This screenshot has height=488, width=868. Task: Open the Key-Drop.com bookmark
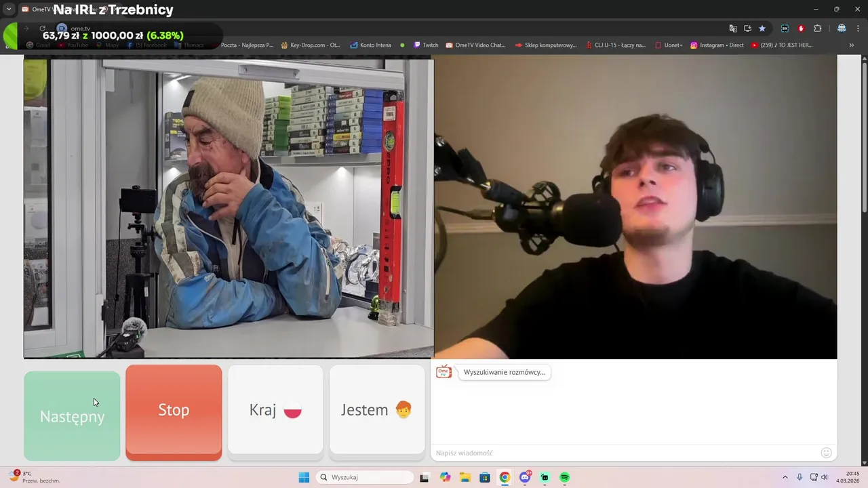click(311, 45)
